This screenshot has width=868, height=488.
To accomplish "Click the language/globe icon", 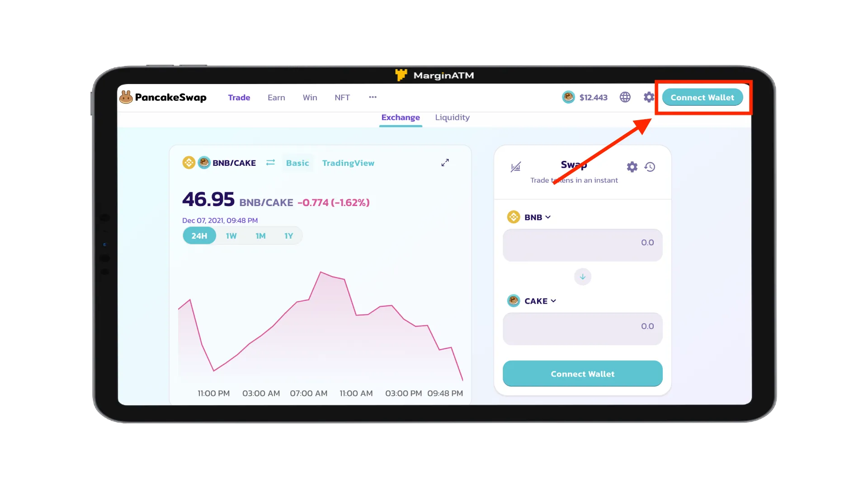I will 625,97.
